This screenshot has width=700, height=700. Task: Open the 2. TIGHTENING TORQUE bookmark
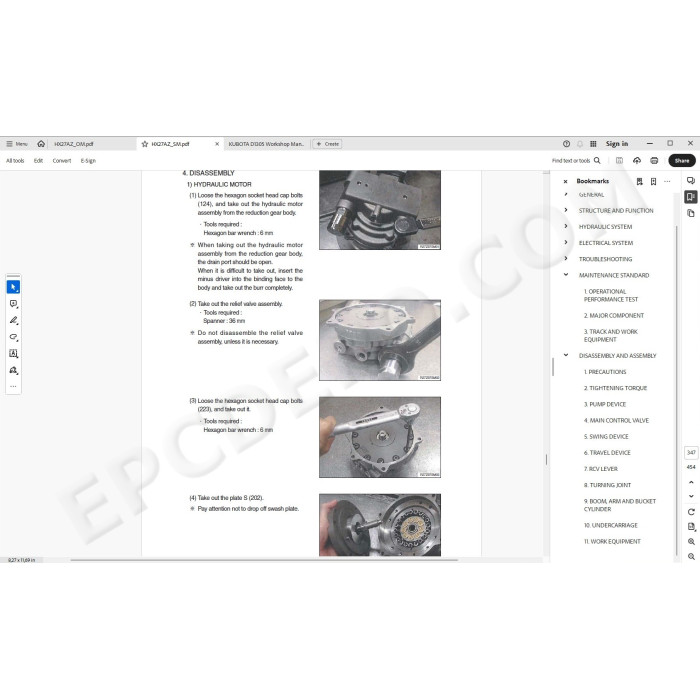click(x=615, y=388)
